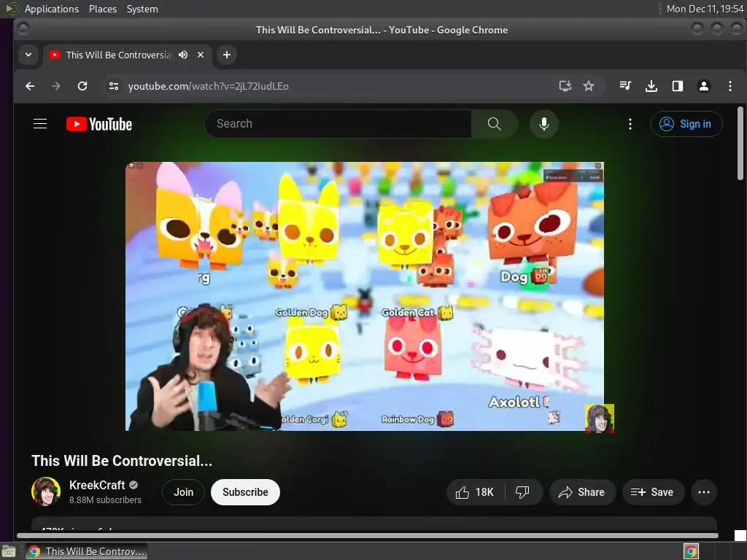Open the media control button
The image size is (747, 560).
(x=625, y=86)
